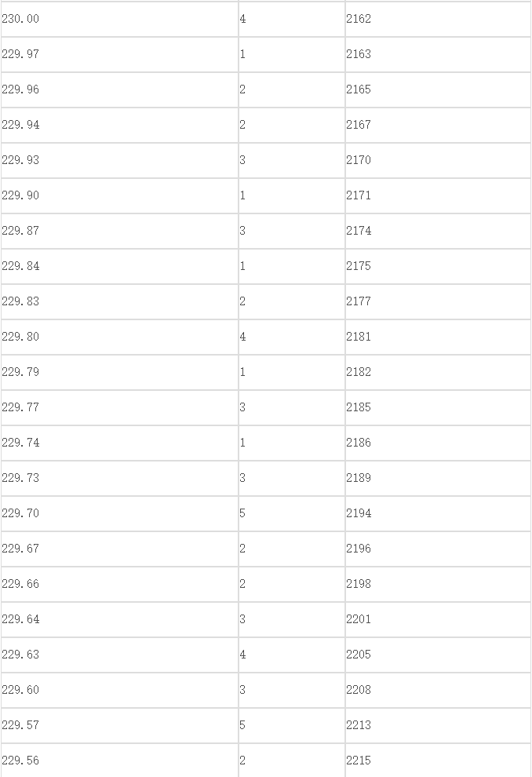Select the score 229.83 cell
The image size is (532, 777).
point(119,302)
